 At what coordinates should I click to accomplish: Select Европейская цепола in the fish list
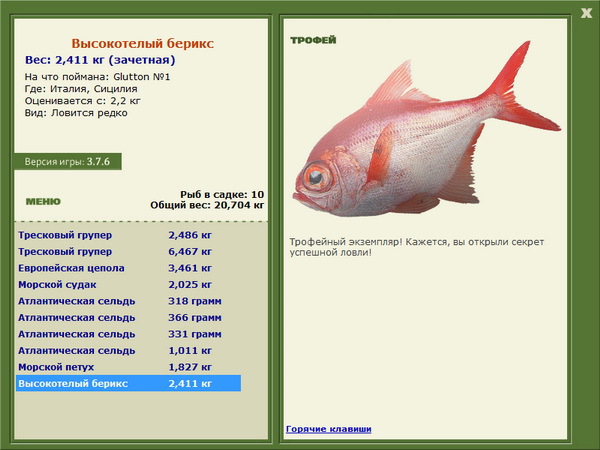129,268
